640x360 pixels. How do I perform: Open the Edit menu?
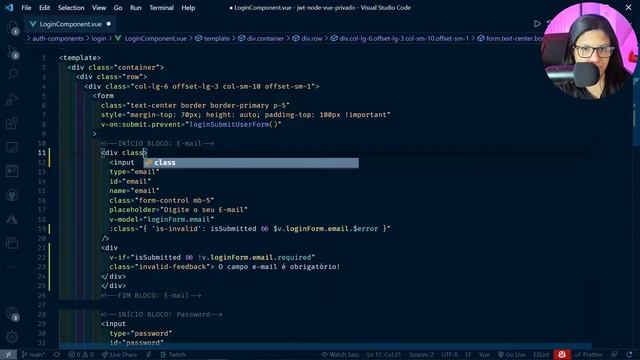pos(44,8)
